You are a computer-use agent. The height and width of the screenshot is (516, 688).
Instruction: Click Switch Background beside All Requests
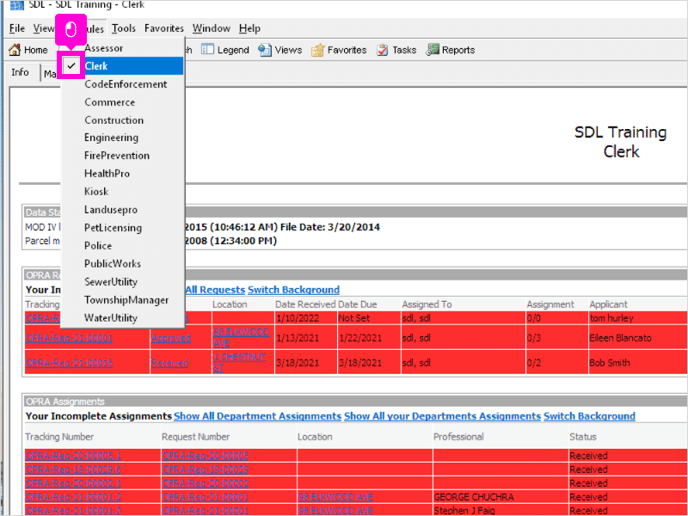click(x=294, y=290)
